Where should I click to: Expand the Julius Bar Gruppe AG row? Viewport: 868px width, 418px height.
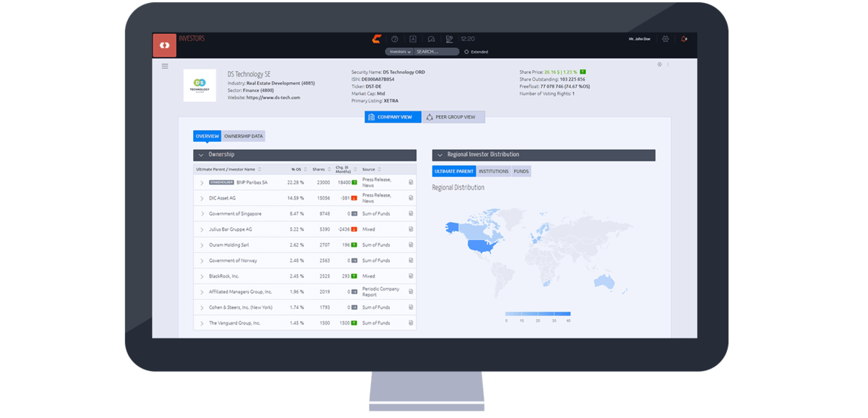202,230
